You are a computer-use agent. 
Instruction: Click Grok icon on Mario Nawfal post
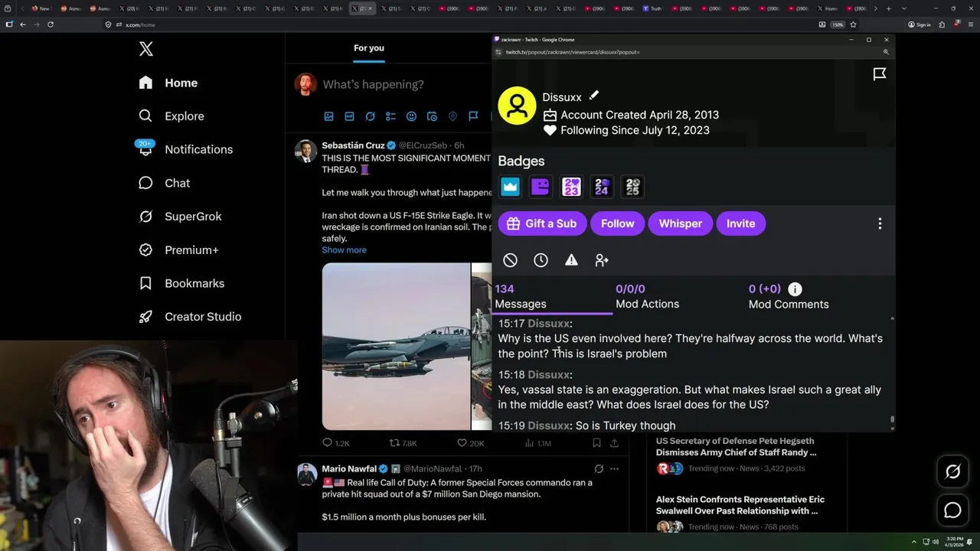tap(599, 469)
